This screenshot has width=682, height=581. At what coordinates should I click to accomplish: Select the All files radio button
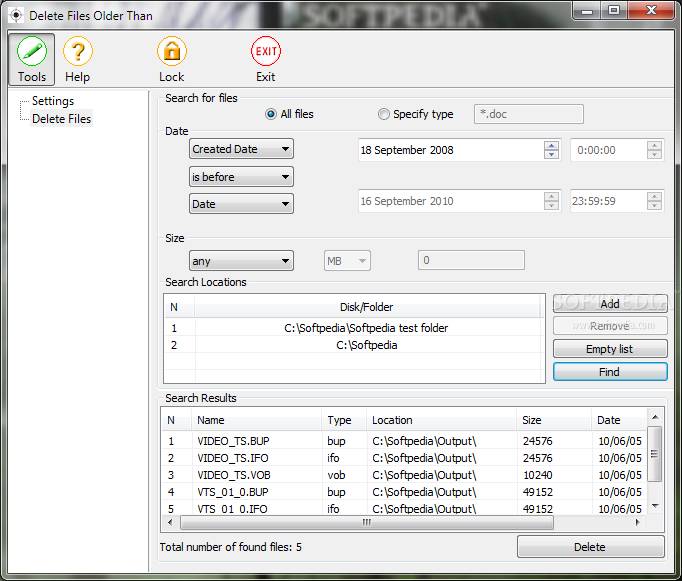(271, 114)
